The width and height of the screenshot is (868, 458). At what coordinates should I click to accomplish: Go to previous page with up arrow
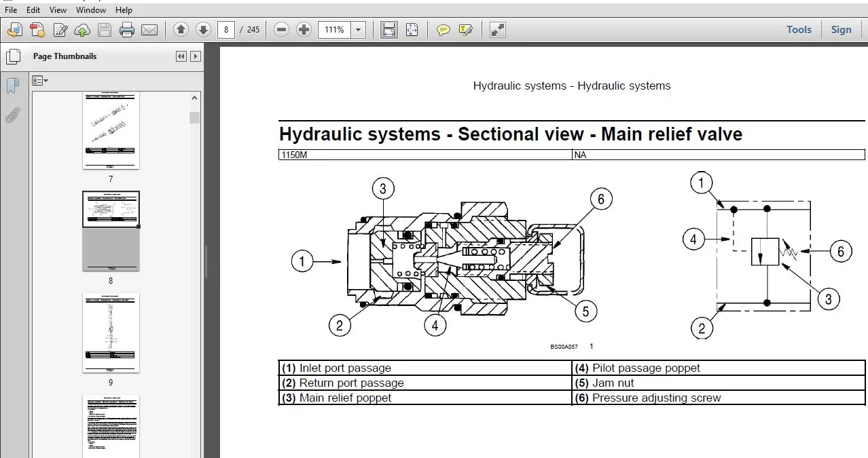181,29
